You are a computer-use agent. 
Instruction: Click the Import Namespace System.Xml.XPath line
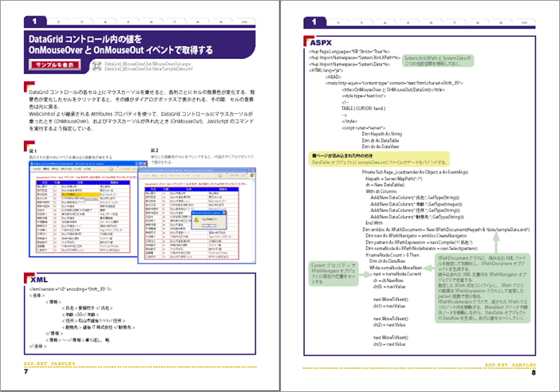355,57
